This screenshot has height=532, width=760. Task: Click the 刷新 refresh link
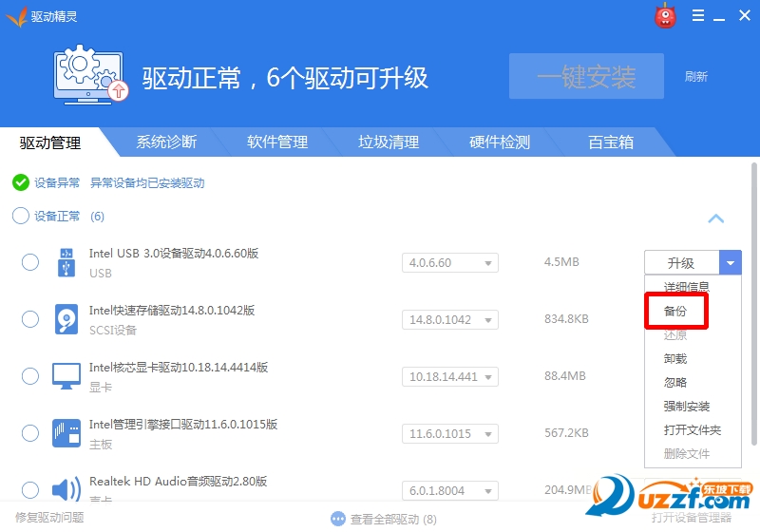tap(696, 76)
